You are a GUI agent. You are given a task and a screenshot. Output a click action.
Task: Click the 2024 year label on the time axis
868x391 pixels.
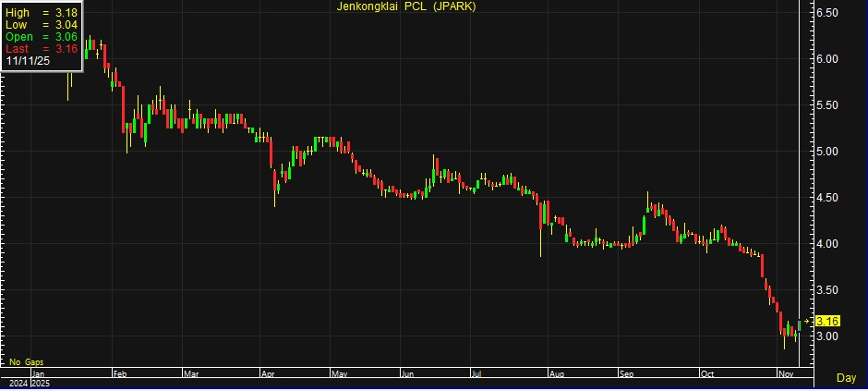tap(17, 383)
